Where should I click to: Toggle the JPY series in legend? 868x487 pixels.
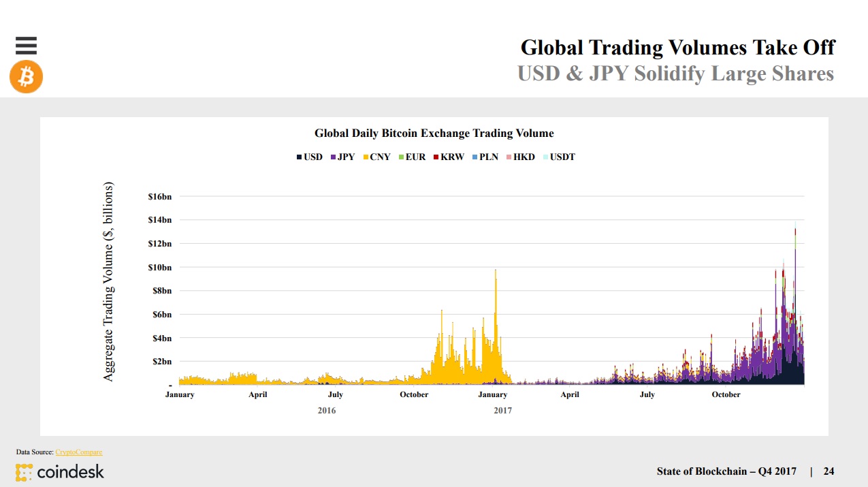(341, 157)
